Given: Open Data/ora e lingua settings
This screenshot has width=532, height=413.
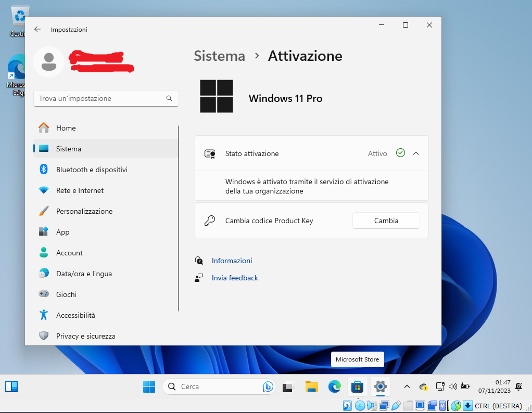Looking at the screenshot, I should (x=106, y=274).
